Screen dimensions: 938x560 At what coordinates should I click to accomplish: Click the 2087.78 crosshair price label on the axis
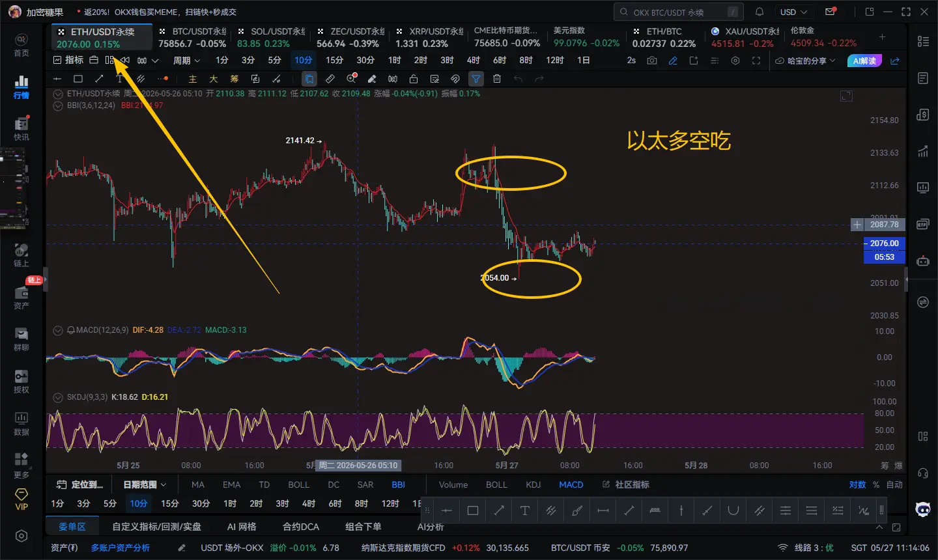(x=884, y=225)
